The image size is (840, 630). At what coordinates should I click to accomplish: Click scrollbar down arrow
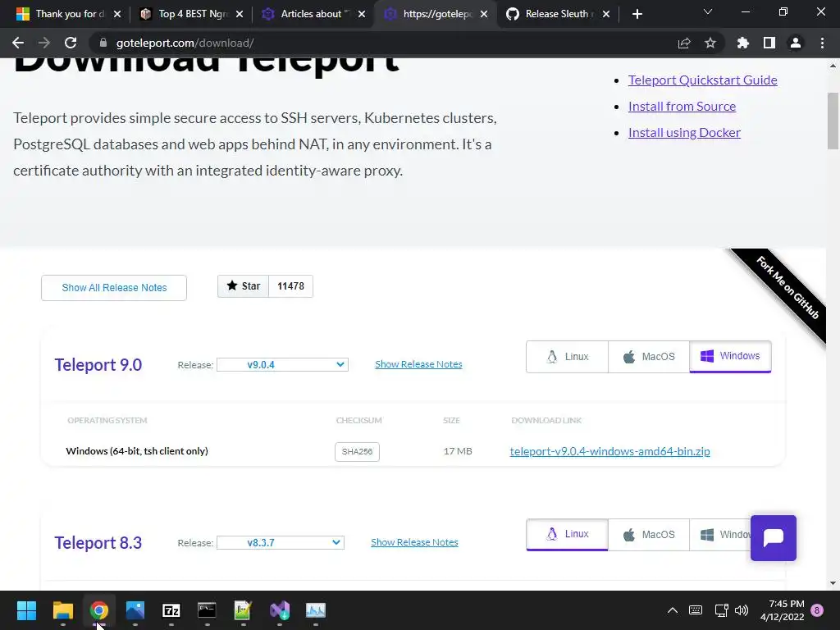(833, 583)
